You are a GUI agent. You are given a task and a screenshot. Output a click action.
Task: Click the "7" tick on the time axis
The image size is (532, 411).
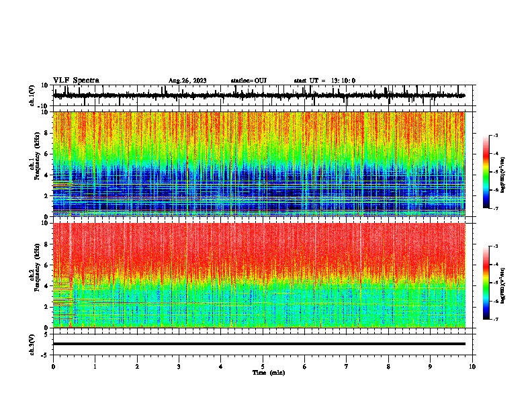pyautogui.click(x=347, y=367)
